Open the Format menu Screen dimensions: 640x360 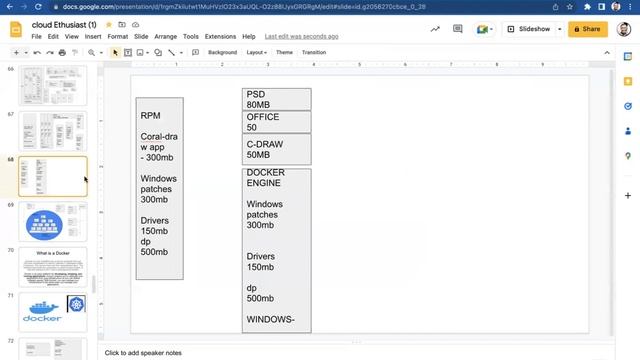[118, 37]
